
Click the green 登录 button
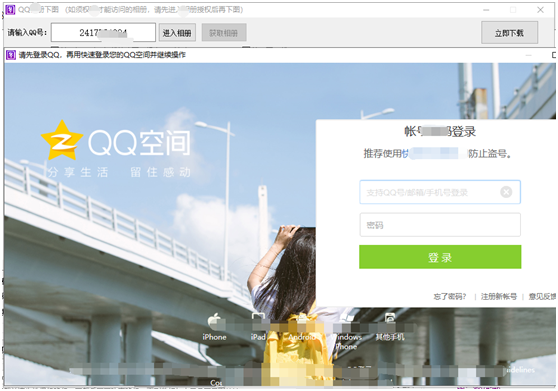click(x=440, y=257)
